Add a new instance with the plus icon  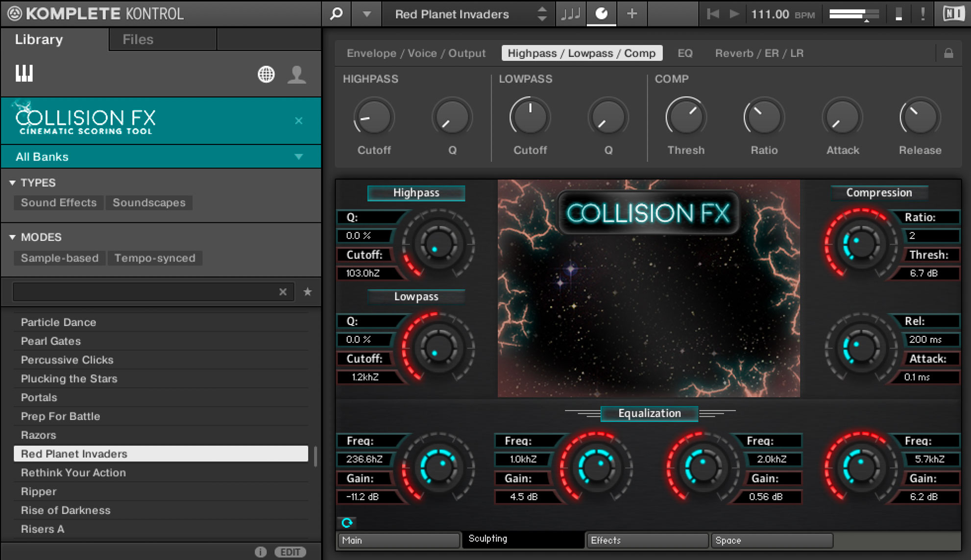631,14
